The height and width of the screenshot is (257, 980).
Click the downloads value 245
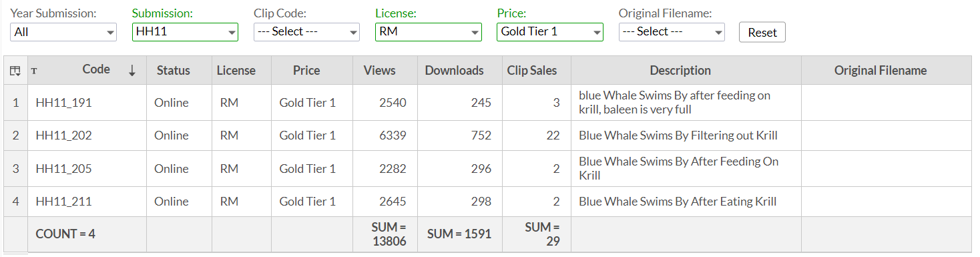[x=481, y=103]
